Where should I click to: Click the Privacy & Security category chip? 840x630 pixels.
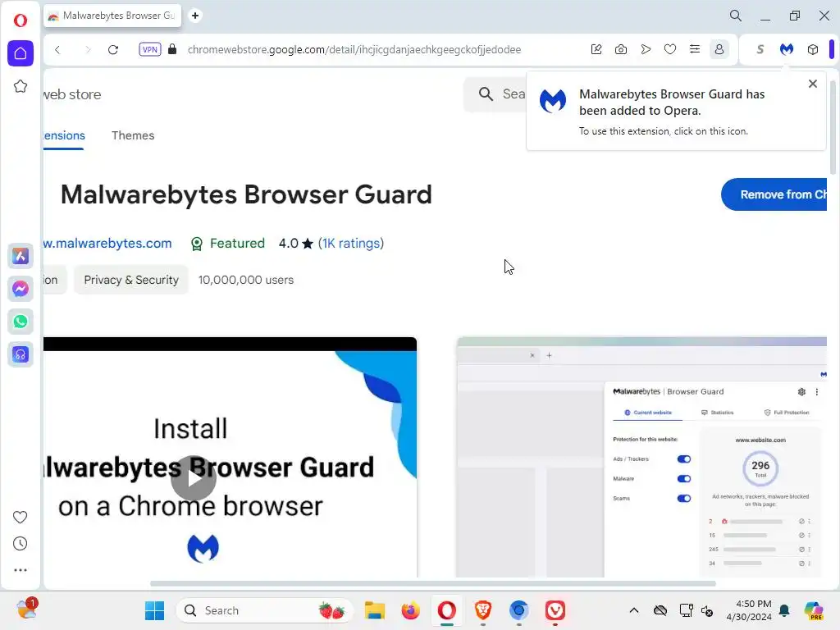[x=131, y=280]
